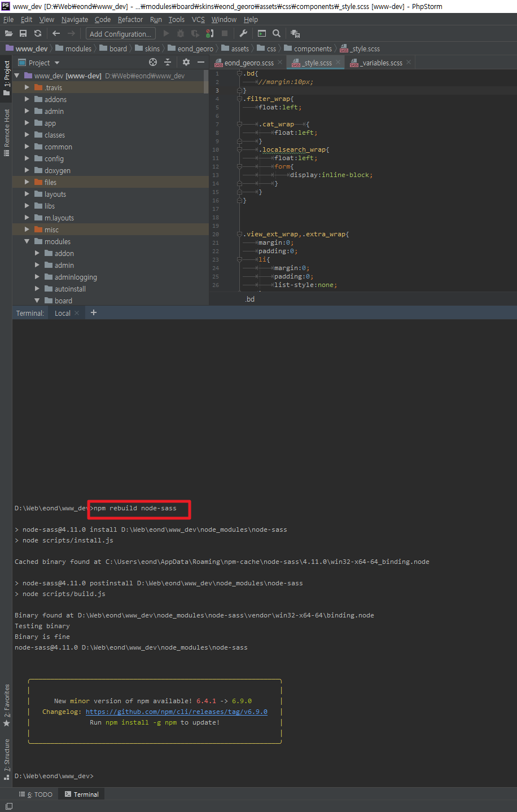Expand the .travis folder arrow
The width and height of the screenshot is (517, 812).
(x=27, y=87)
